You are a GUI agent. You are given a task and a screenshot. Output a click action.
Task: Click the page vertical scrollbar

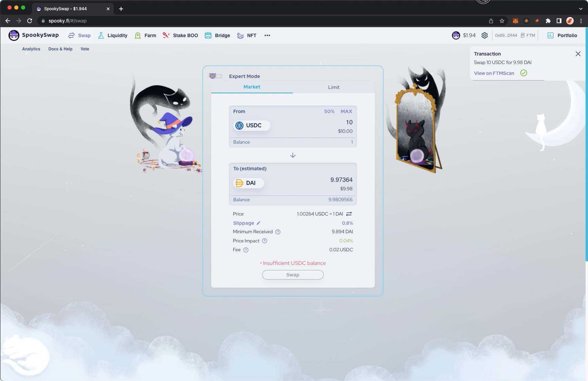[x=586, y=145]
